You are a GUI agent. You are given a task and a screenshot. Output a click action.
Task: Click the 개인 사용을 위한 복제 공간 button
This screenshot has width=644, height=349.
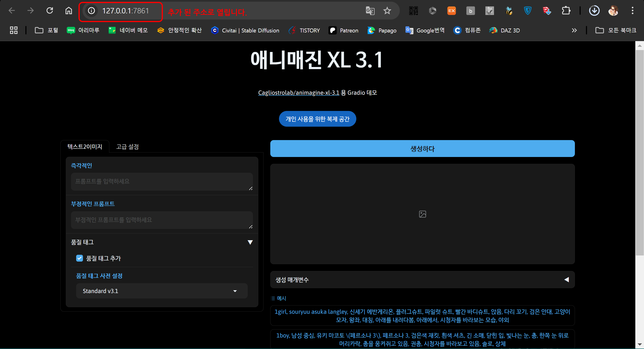(318, 119)
